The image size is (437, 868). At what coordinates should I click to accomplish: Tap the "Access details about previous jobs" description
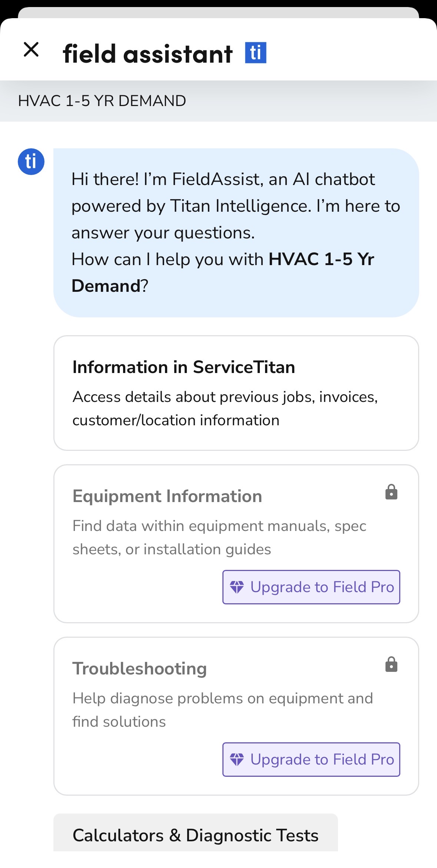225,409
